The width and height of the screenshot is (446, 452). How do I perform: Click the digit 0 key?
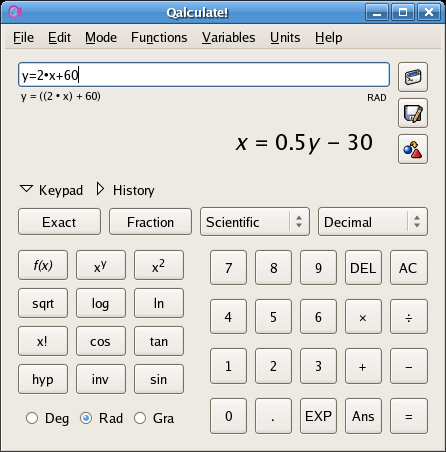(228, 416)
